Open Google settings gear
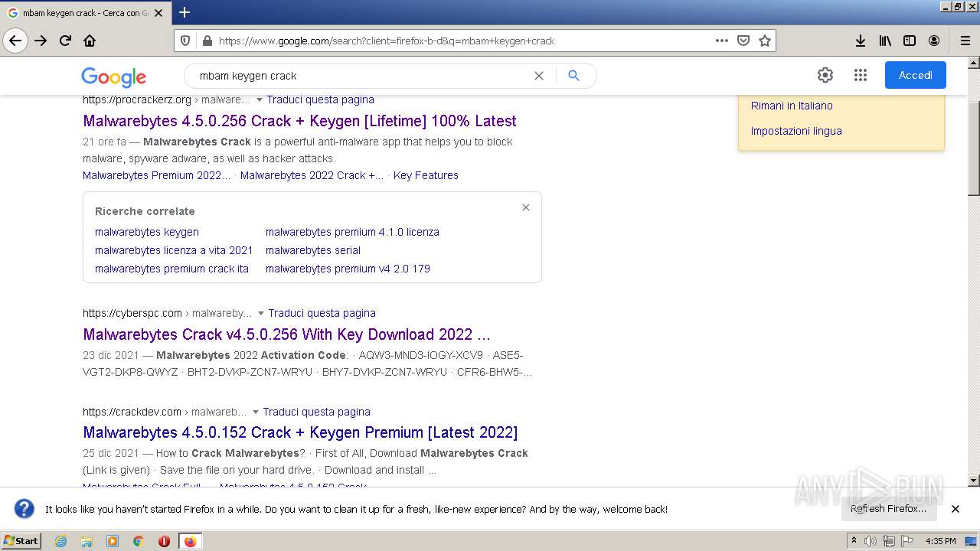The image size is (980, 551). click(825, 75)
